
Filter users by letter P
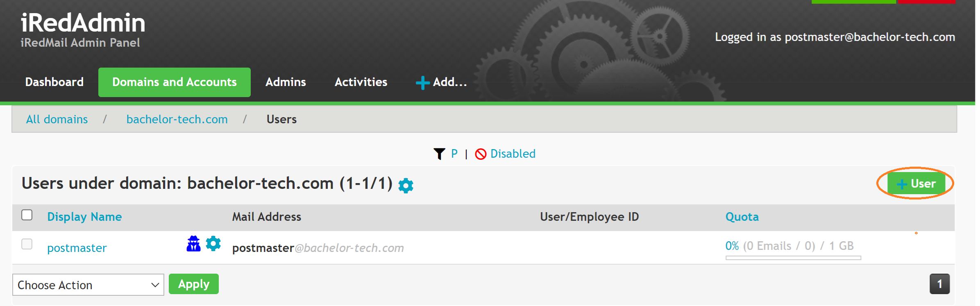[x=454, y=154]
